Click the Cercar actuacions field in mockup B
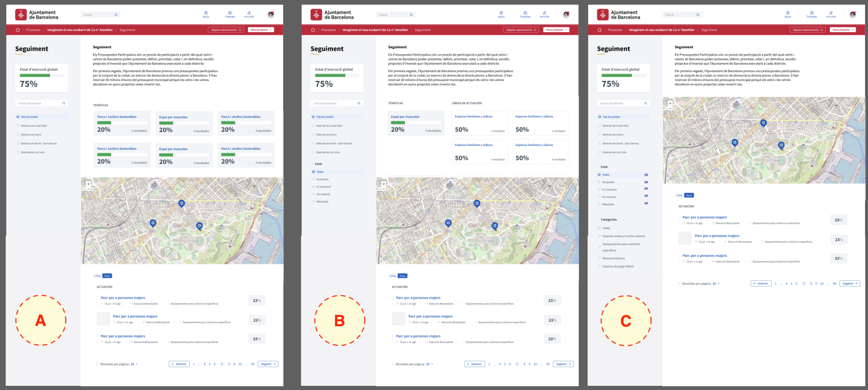Image resolution: width=868 pixels, height=390 pixels. click(334, 103)
